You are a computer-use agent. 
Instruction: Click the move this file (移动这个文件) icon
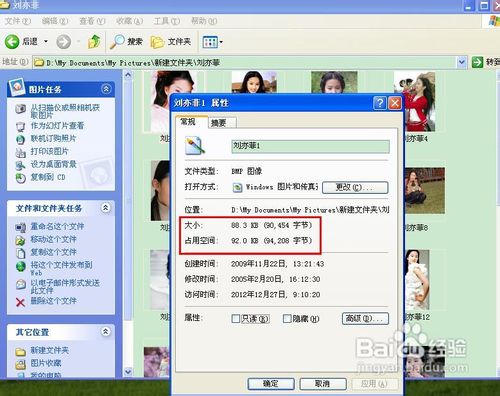point(21,240)
